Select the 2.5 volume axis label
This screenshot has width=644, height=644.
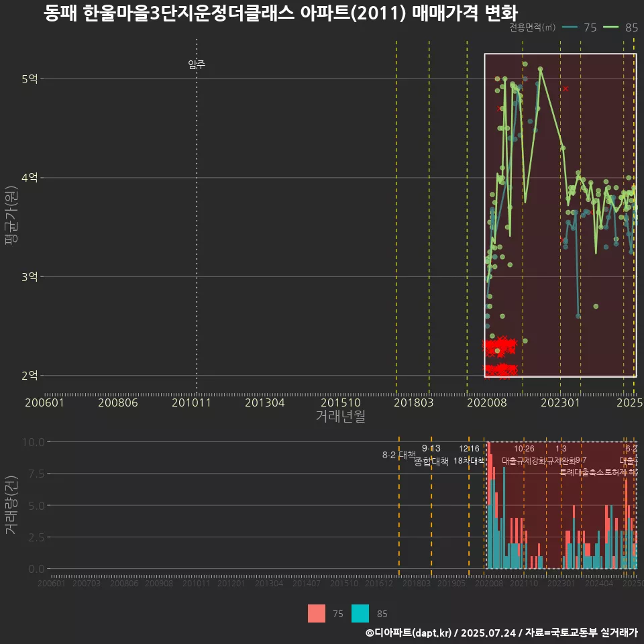point(36,537)
